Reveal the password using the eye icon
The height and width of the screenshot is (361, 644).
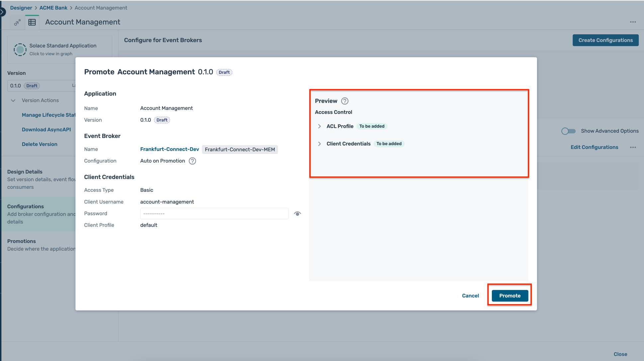click(x=297, y=213)
